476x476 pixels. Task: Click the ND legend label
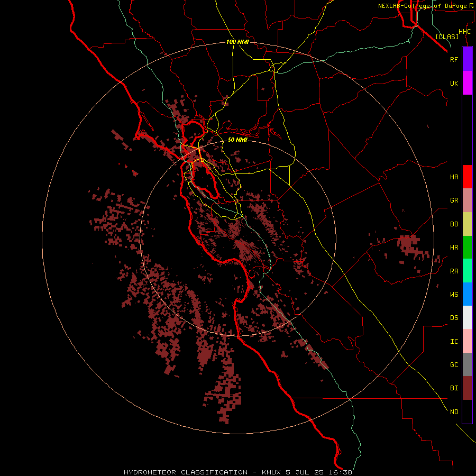[x=454, y=411]
